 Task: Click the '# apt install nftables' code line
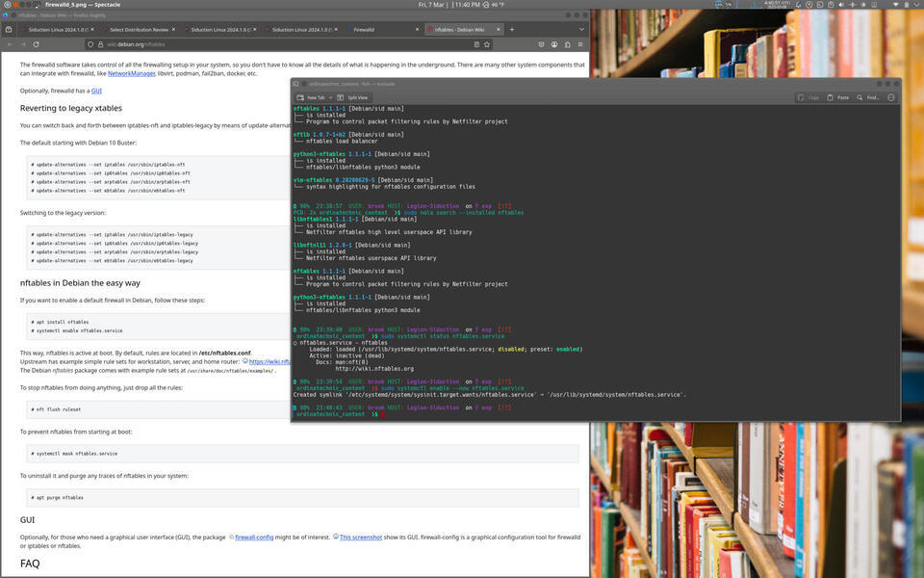click(60, 322)
